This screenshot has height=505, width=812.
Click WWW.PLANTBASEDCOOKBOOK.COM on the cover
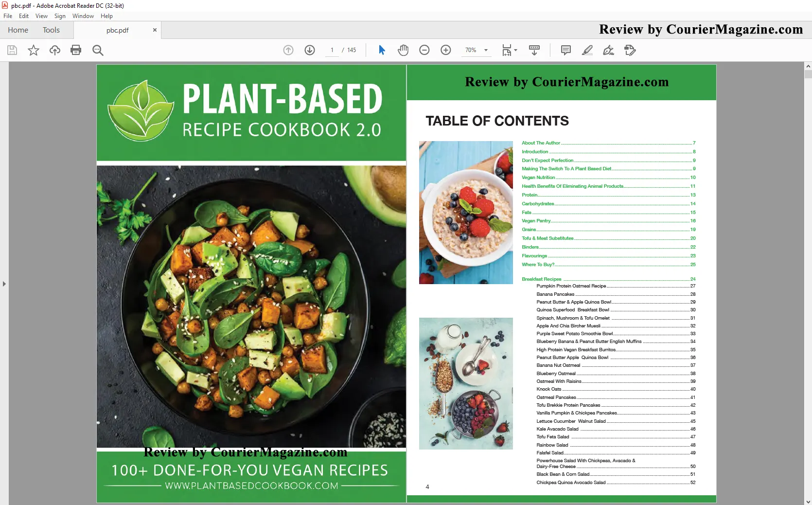pyautogui.click(x=251, y=486)
